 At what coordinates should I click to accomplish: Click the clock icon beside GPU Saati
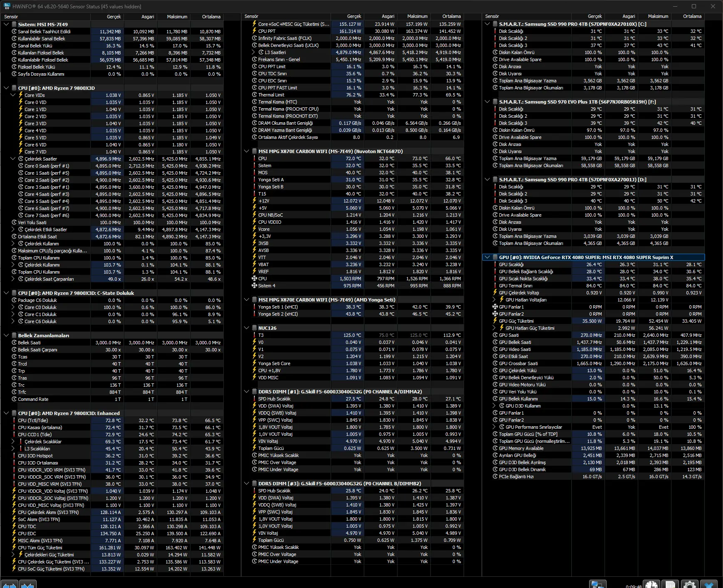[495, 335]
